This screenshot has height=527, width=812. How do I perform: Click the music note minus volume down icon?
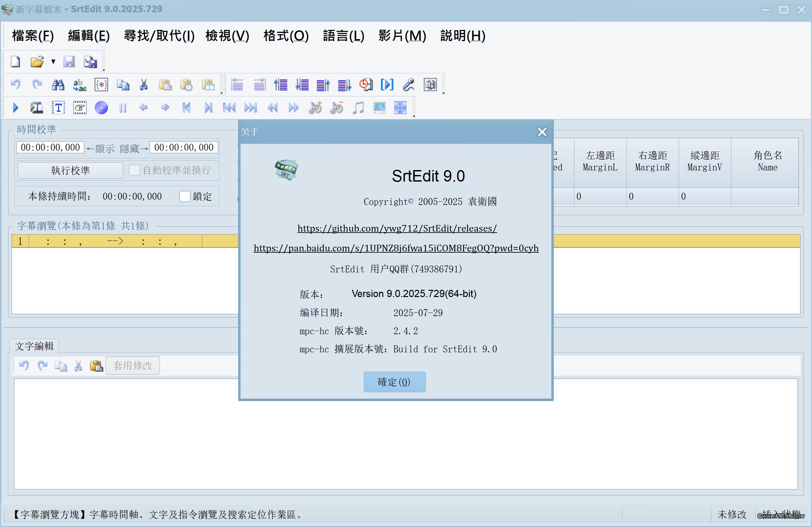(336, 108)
